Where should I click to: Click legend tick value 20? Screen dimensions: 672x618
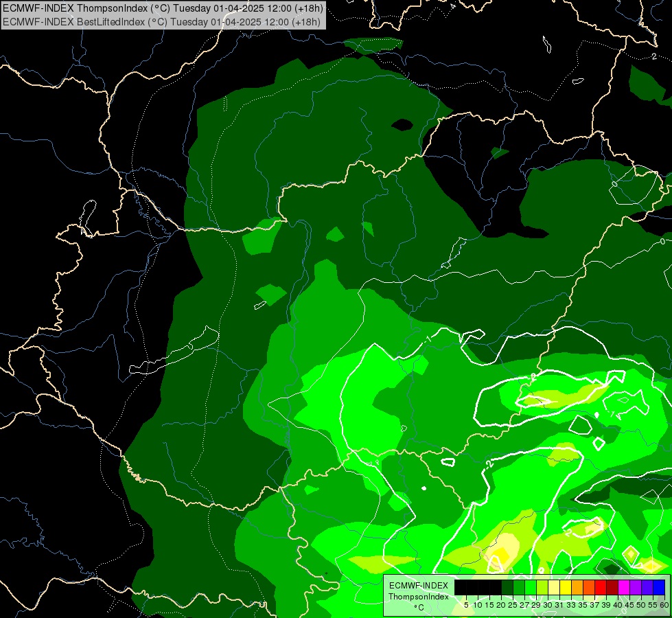501,605
